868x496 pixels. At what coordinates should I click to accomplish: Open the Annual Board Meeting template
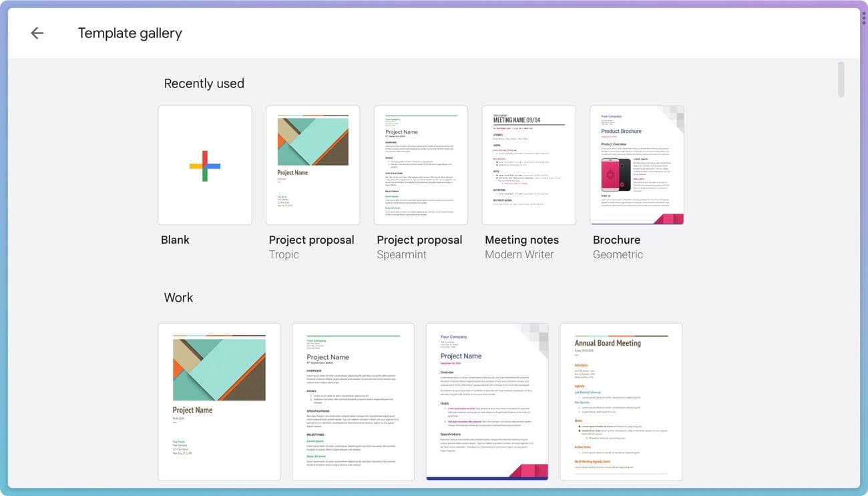621,402
